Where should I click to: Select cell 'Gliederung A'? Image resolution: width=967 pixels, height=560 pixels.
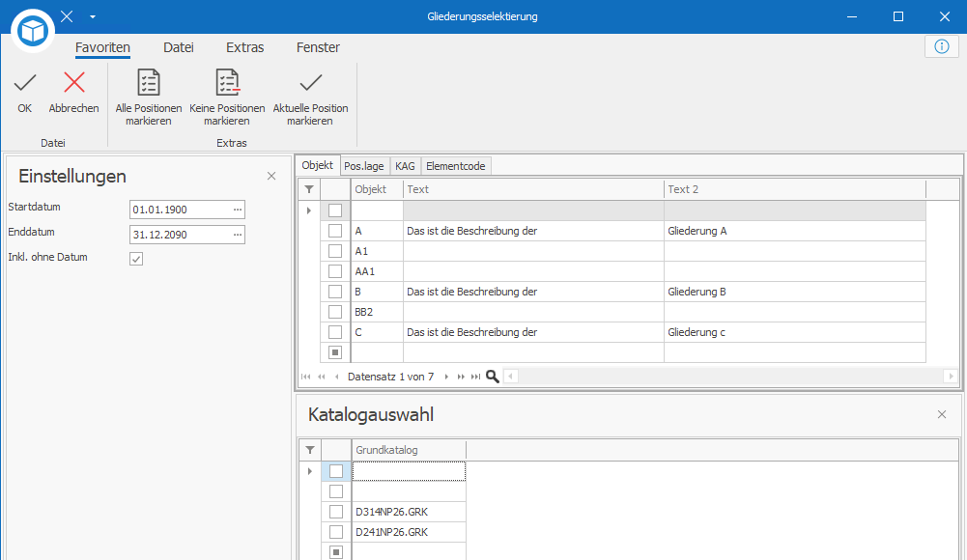795,231
